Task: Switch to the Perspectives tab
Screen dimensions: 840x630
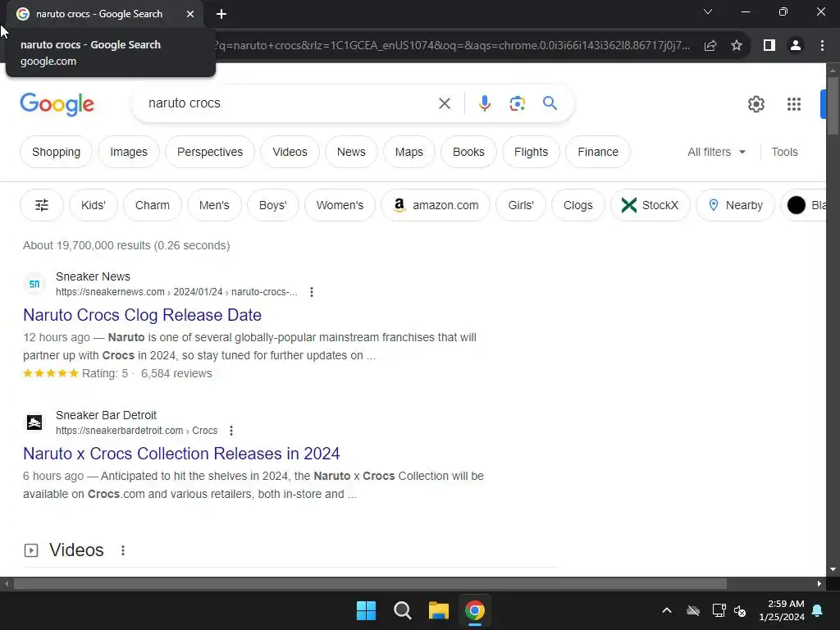Action: pyautogui.click(x=210, y=152)
